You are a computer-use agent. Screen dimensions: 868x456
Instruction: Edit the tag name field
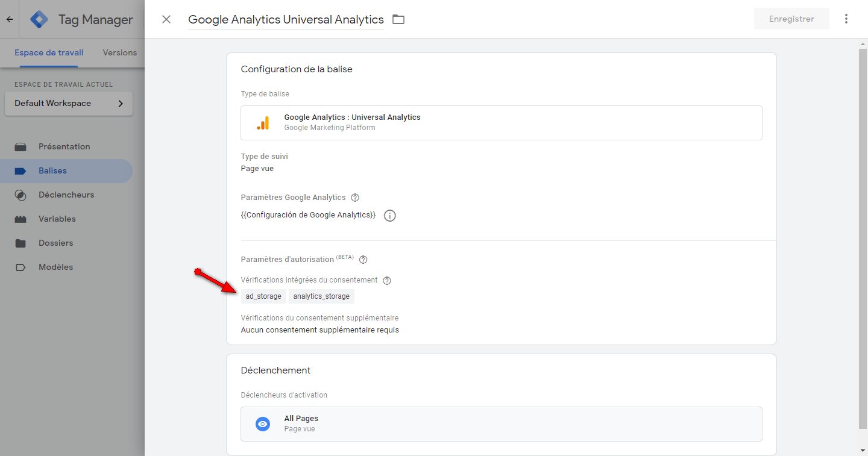click(286, 19)
